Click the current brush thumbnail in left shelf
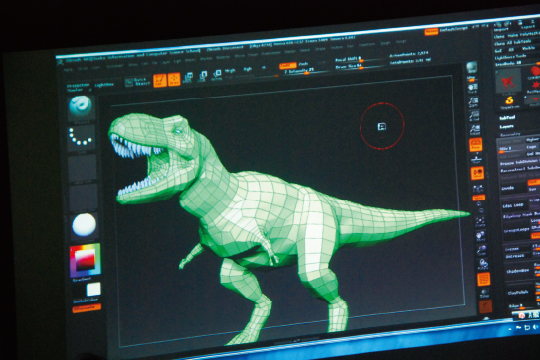Screen dimensions: 540x360 click(80, 107)
